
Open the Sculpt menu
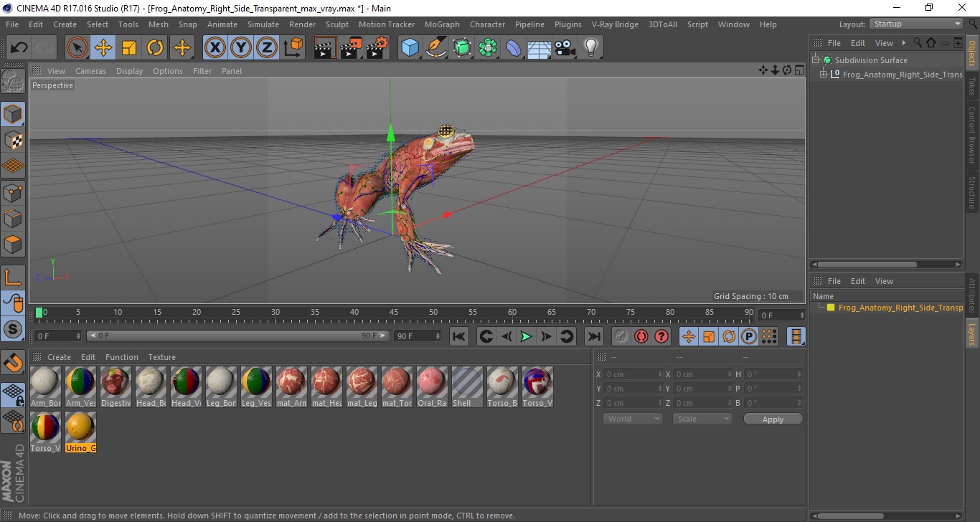336,24
